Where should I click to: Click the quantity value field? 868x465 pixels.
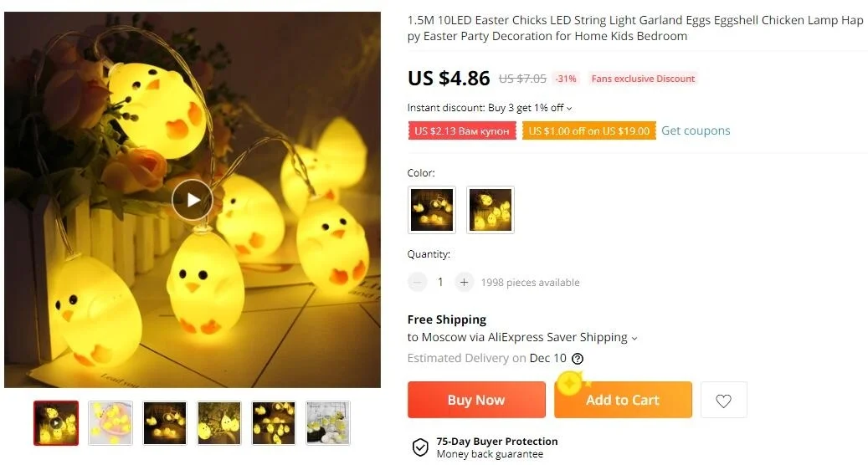pyautogui.click(x=440, y=283)
